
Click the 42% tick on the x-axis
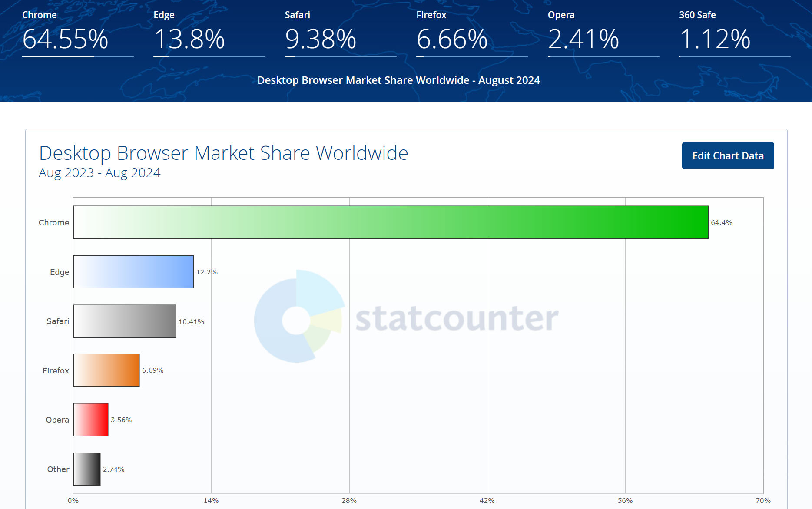coord(487,501)
